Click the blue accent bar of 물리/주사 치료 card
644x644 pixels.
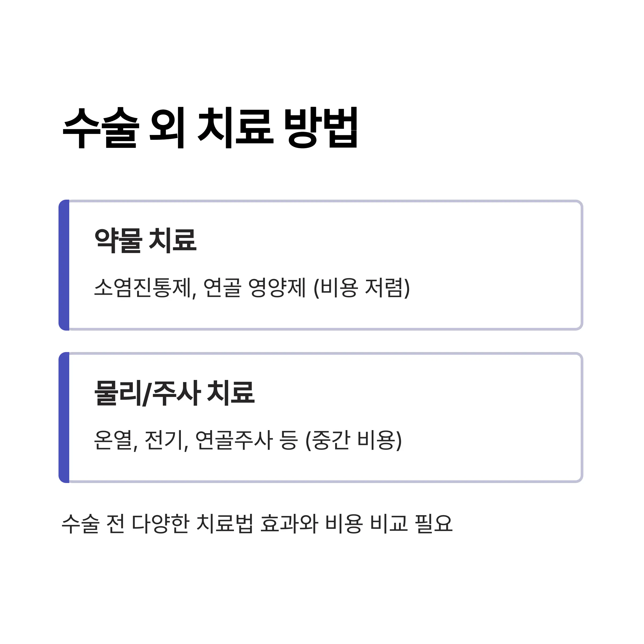click(64, 417)
